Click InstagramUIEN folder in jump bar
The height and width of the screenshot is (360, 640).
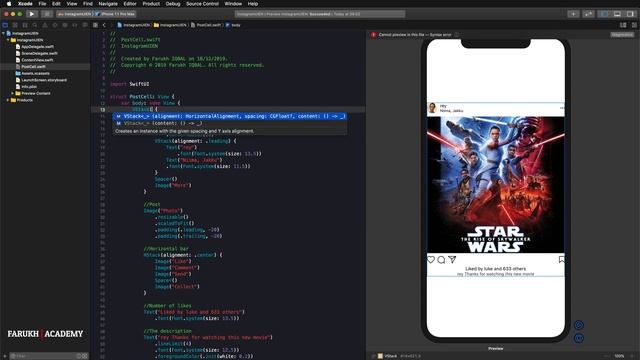click(x=170, y=25)
